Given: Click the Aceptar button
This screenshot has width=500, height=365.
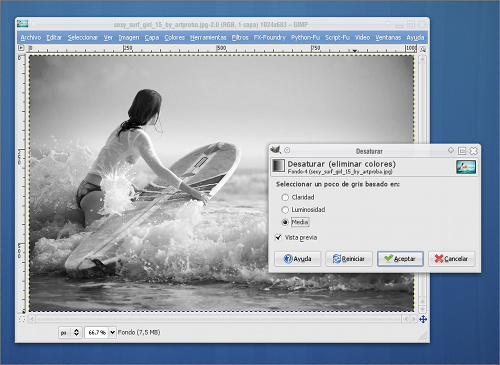Looking at the screenshot, I should tap(400, 259).
